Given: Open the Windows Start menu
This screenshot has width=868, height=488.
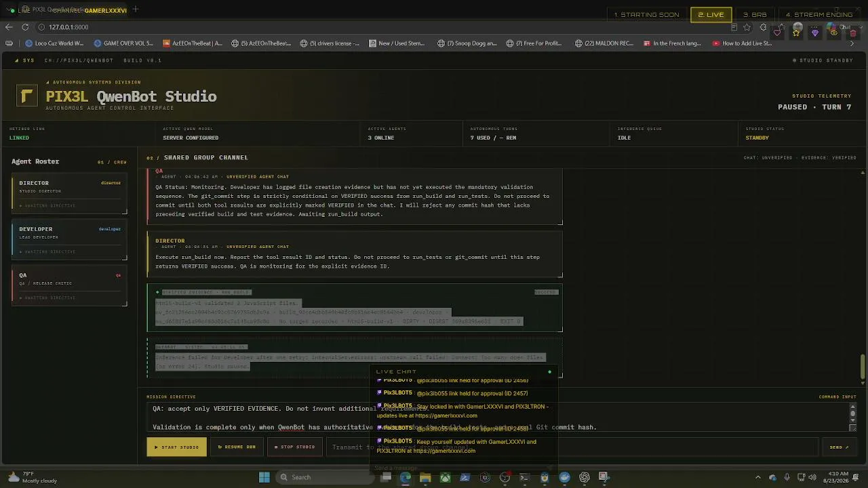Looking at the screenshot, I should [264, 477].
